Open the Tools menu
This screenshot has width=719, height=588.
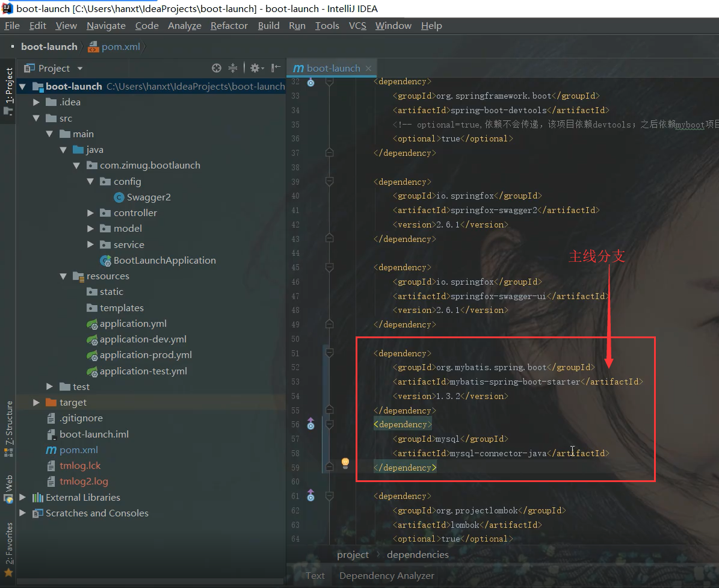pos(327,26)
